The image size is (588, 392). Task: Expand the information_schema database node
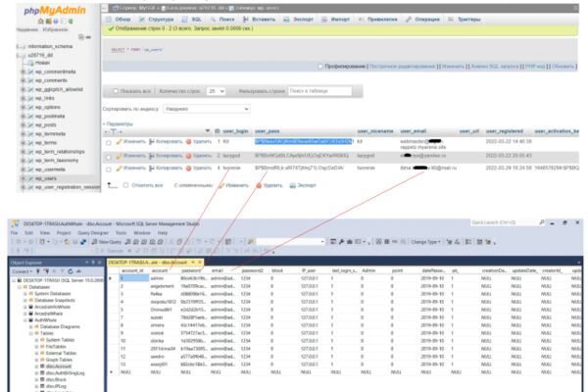coord(19,46)
